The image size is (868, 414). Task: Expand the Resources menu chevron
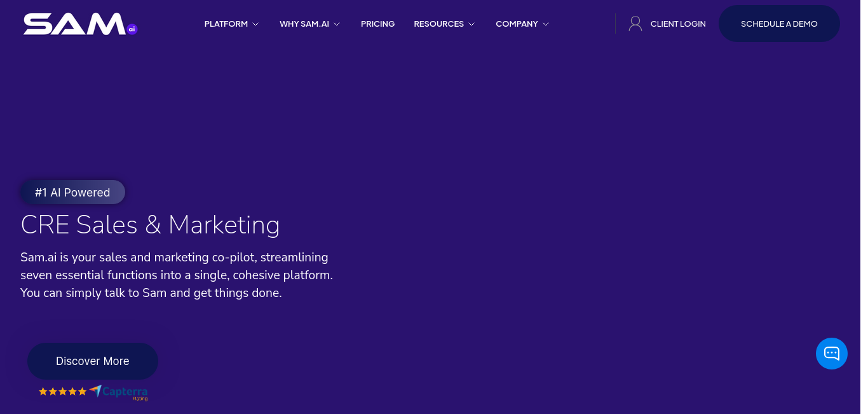[471, 24]
